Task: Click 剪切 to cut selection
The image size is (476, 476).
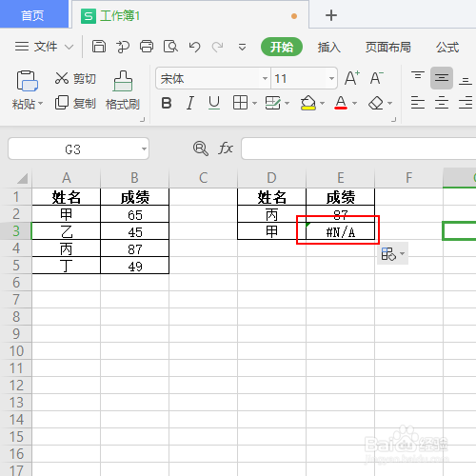Action: pyautogui.click(x=75, y=78)
